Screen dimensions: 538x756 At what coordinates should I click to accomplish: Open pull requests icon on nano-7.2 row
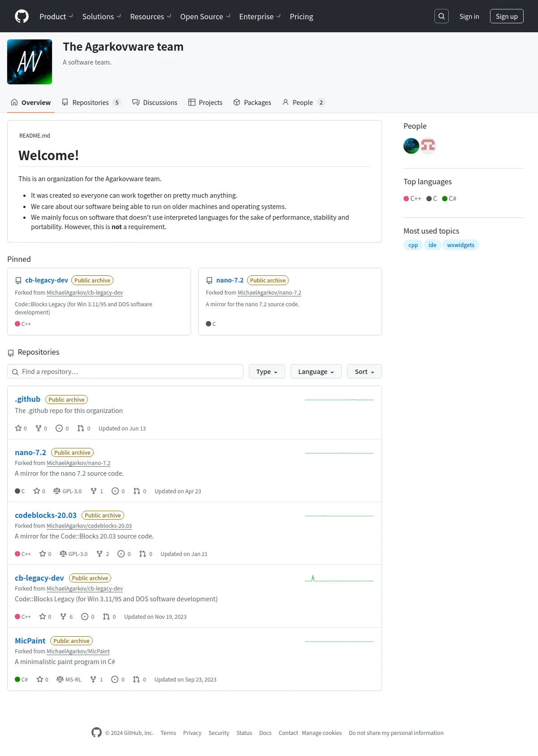click(137, 491)
